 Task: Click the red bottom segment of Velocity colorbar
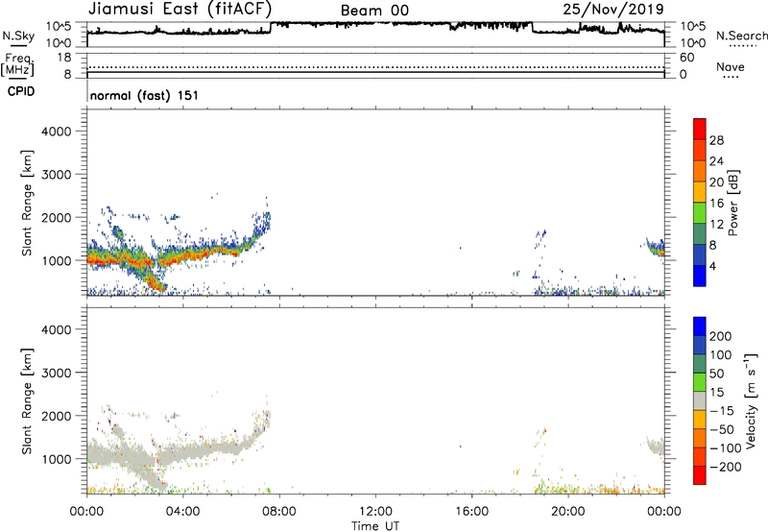700,475
